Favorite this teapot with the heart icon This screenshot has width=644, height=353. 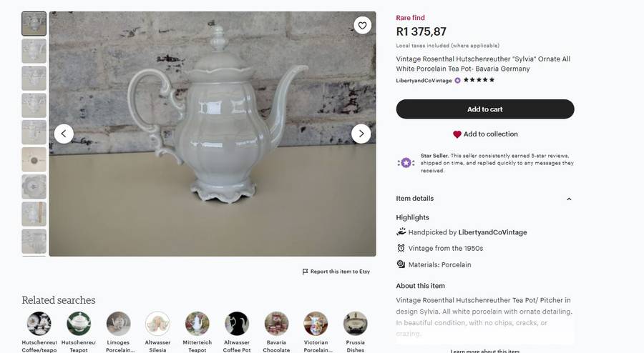tap(363, 26)
